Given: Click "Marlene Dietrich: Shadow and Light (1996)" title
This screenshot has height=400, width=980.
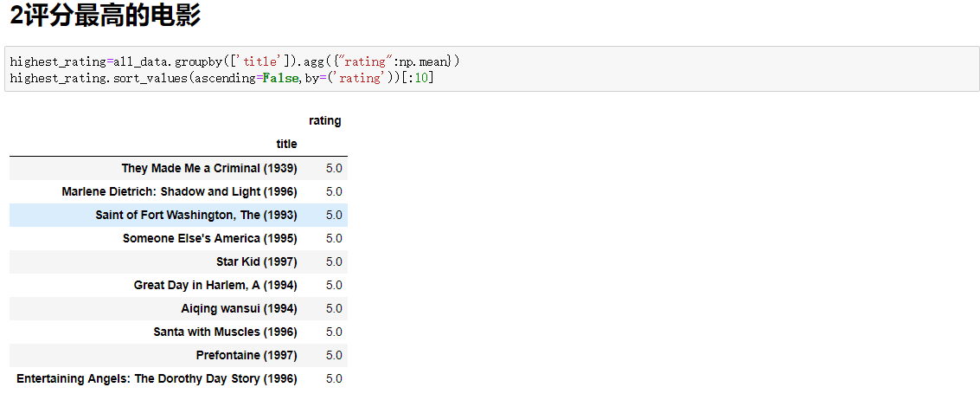Looking at the screenshot, I should (x=179, y=191).
